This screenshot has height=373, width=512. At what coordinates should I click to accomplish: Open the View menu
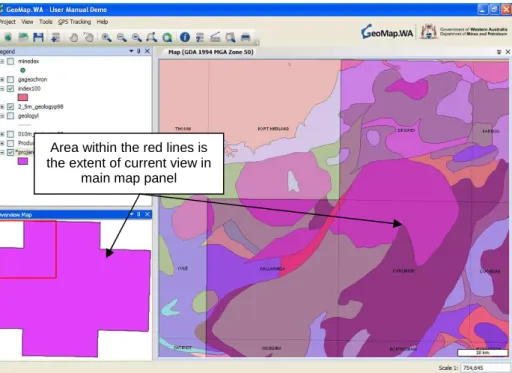coord(27,22)
